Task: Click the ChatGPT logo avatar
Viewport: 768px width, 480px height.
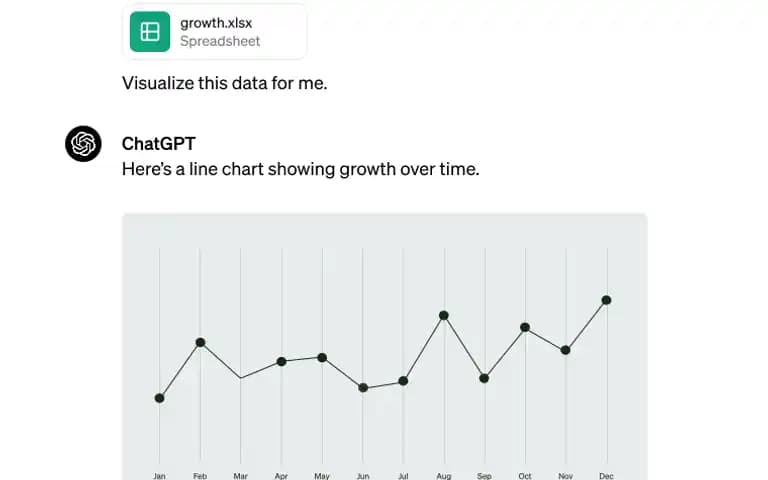Action: 83,144
